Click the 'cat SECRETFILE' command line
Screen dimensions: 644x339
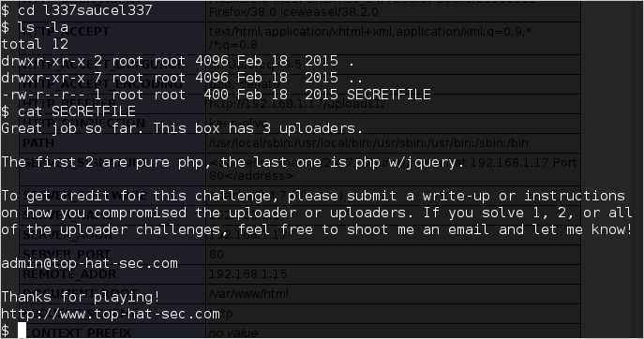68,111
